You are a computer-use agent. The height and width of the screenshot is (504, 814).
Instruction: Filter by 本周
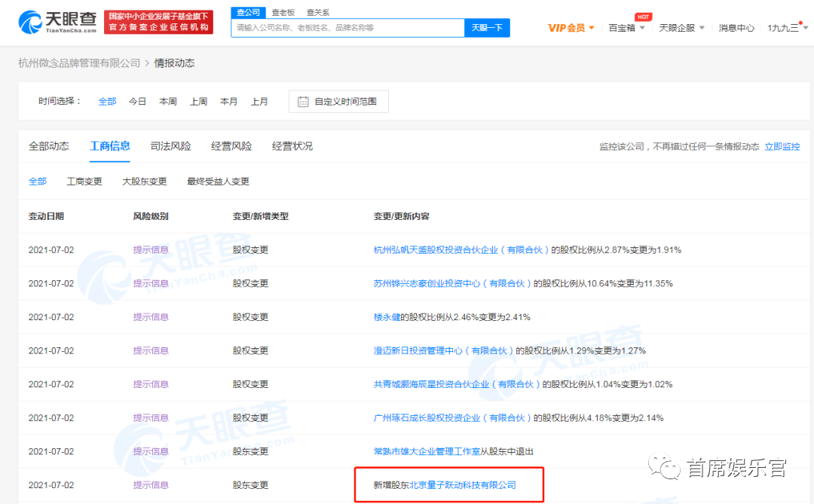tap(168, 102)
